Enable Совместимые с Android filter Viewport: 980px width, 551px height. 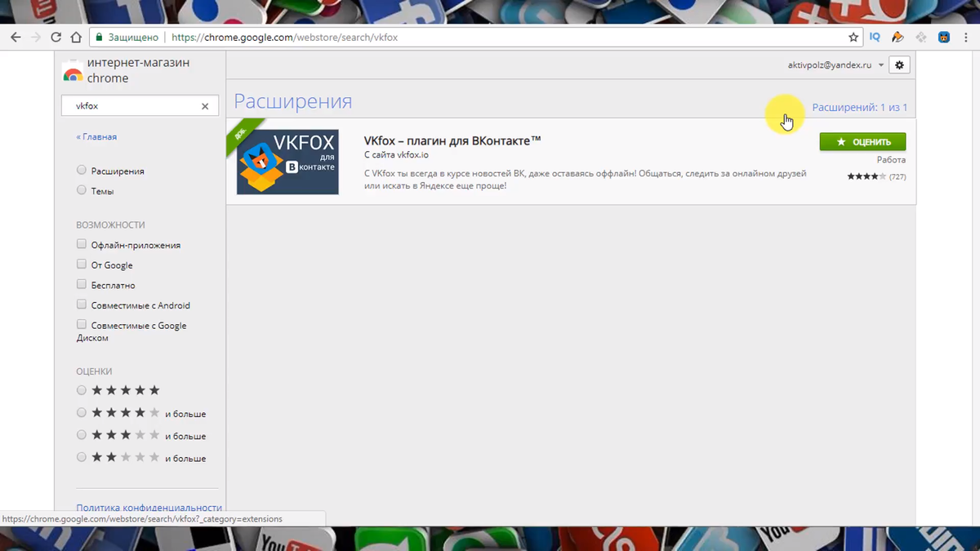[x=81, y=304]
